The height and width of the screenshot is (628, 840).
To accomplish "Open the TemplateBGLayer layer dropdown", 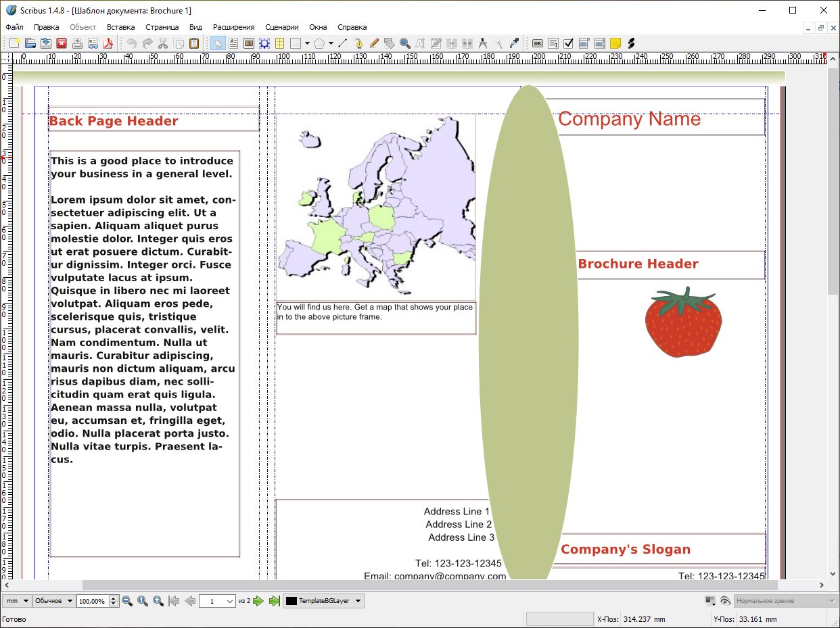I will [x=323, y=601].
